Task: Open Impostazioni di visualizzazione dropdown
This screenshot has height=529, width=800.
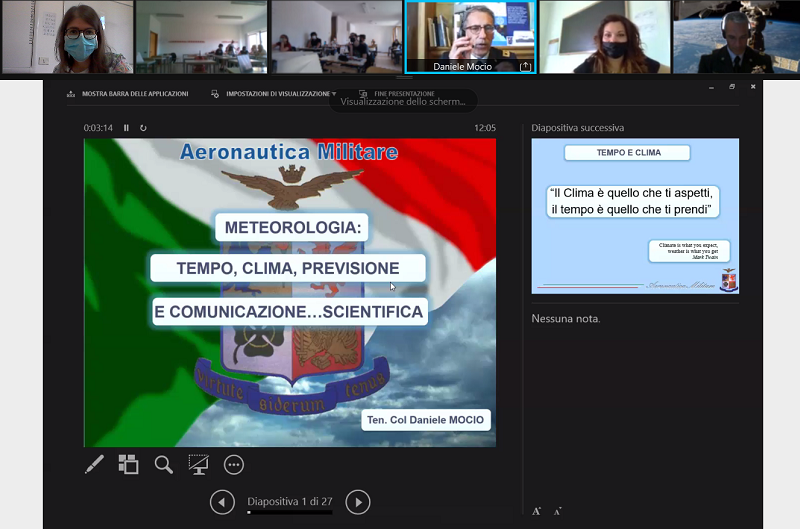Action: pyautogui.click(x=273, y=94)
